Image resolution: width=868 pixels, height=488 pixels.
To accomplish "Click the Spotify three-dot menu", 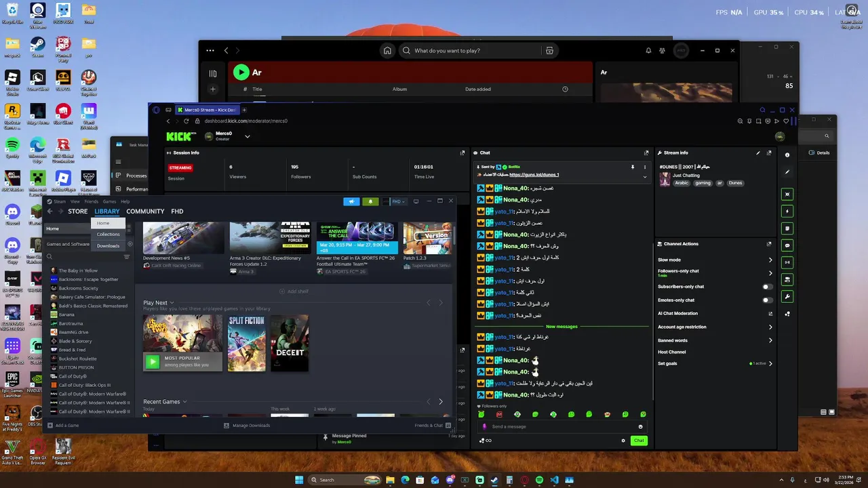I will click(x=210, y=50).
